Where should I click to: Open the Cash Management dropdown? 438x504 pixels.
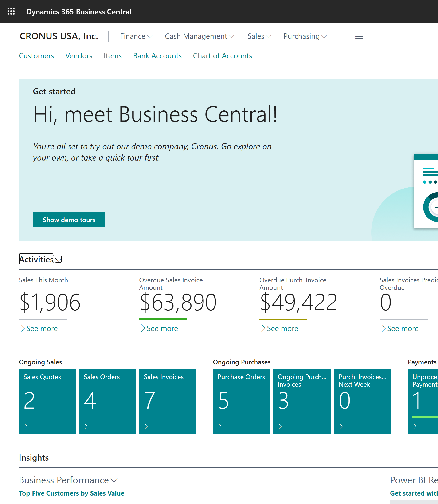(199, 36)
